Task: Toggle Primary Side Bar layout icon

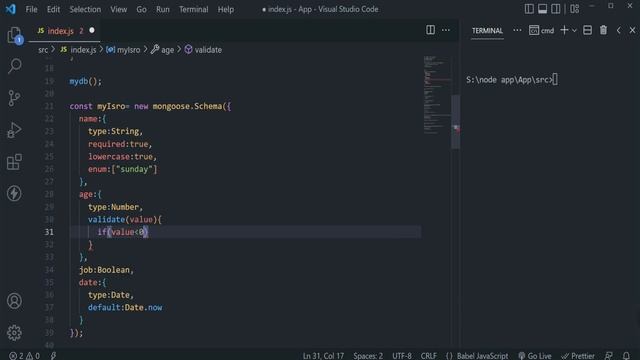Action: pyautogui.click(x=529, y=9)
